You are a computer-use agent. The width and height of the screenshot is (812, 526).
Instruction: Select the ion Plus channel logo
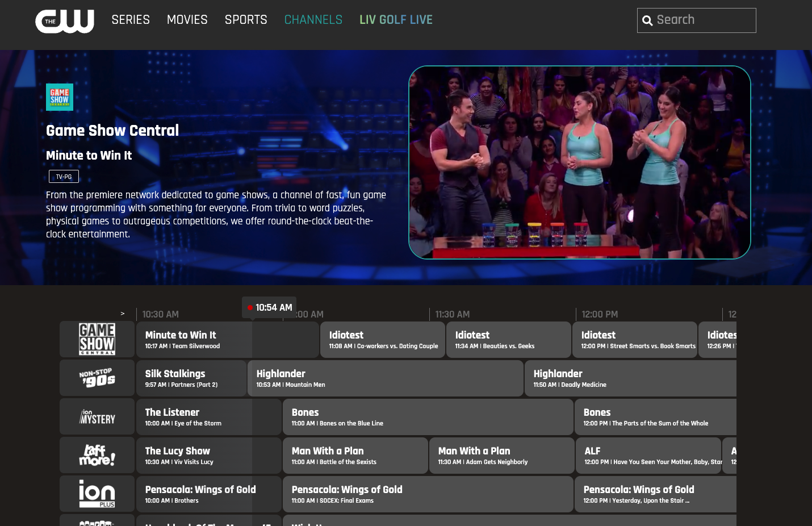[x=97, y=494]
